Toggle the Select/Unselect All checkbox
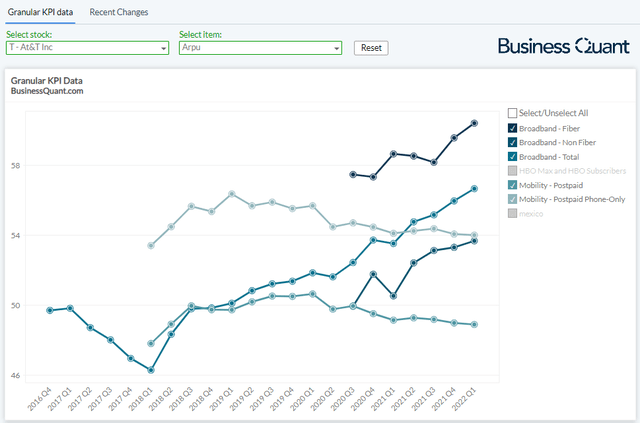This screenshot has height=423, width=640. click(x=512, y=113)
